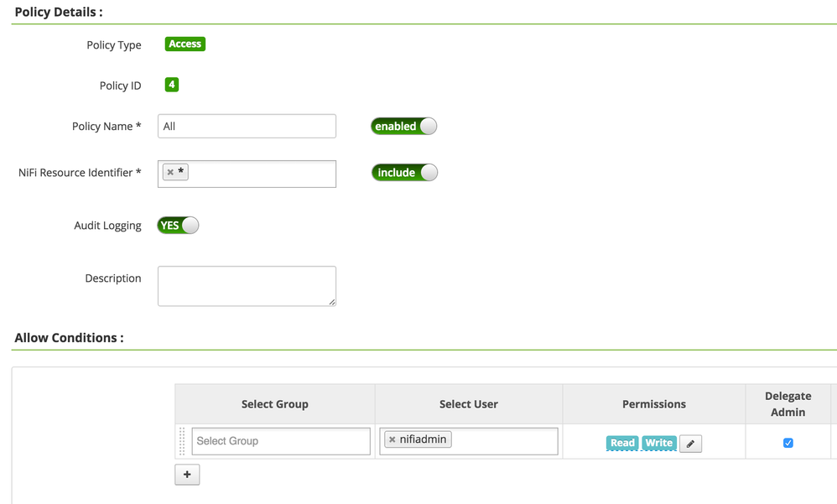837x504 pixels.
Task: Click into NiFi Resource Identifier box
Action: click(x=260, y=174)
